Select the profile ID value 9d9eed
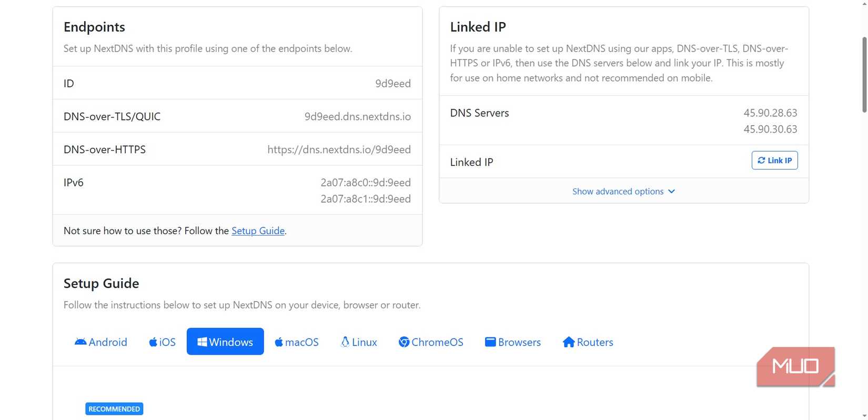Image resolution: width=868 pixels, height=420 pixels. tap(392, 83)
